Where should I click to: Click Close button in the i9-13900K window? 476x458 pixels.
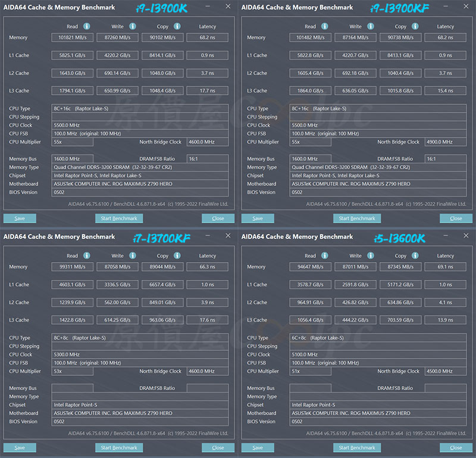(x=218, y=218)
